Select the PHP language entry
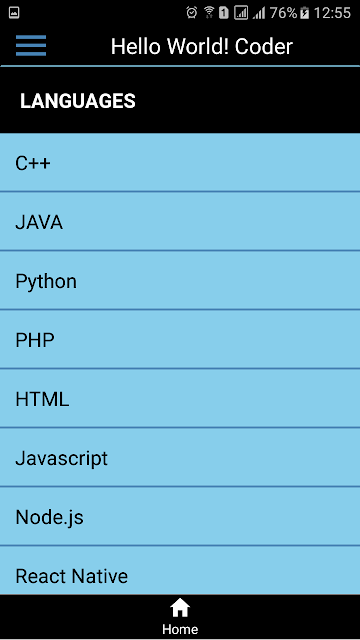Screen dimensions: 360x640 point(180,339)
